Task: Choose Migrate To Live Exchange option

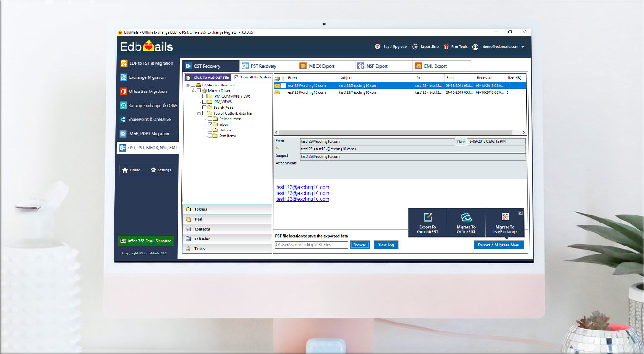Action: (505, 223)
